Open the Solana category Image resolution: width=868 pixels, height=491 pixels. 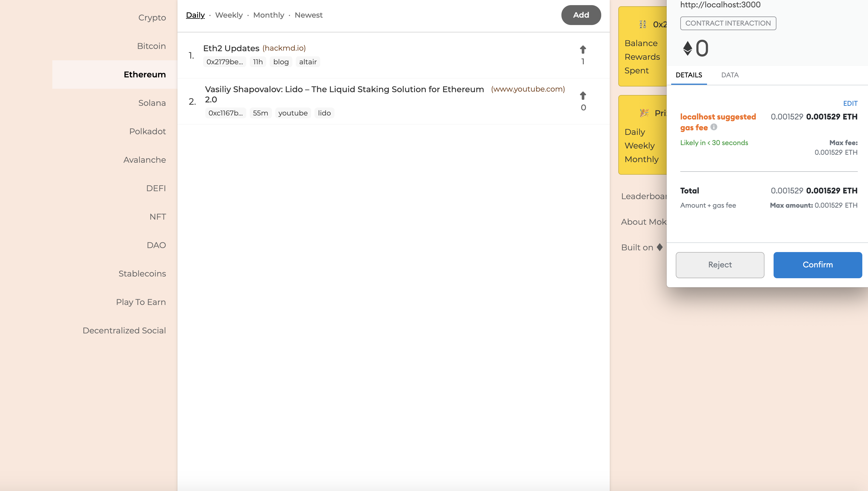point(152,103)
